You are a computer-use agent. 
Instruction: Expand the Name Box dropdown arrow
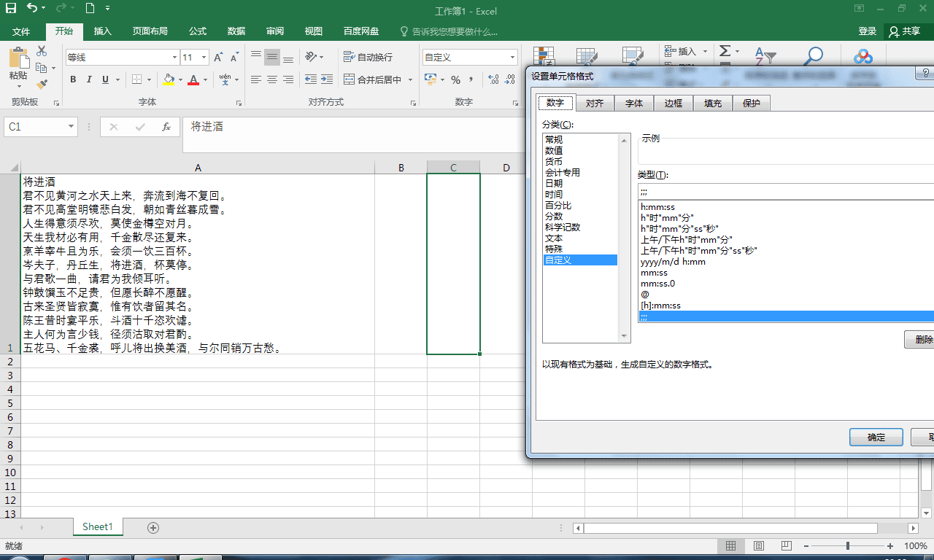pos(71,127)
